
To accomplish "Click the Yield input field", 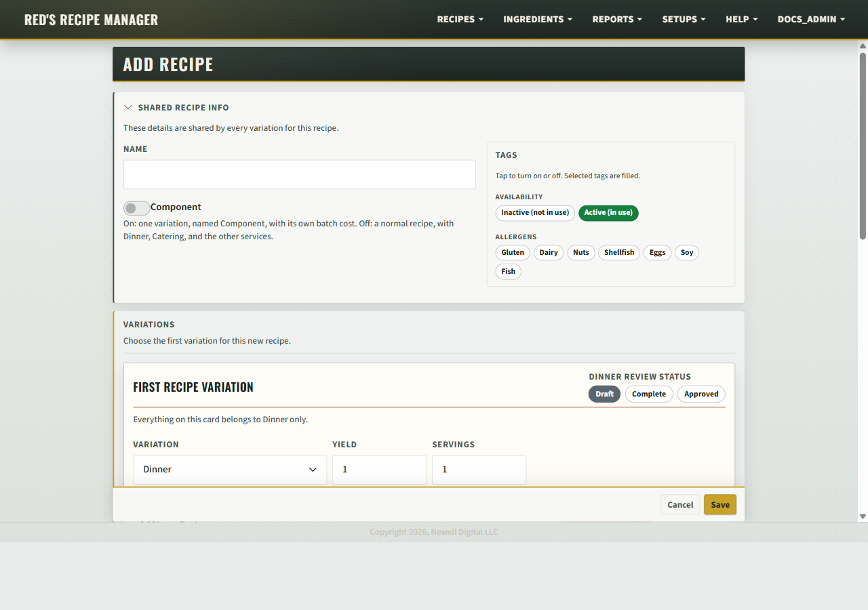I will click(x=380, y=470).
